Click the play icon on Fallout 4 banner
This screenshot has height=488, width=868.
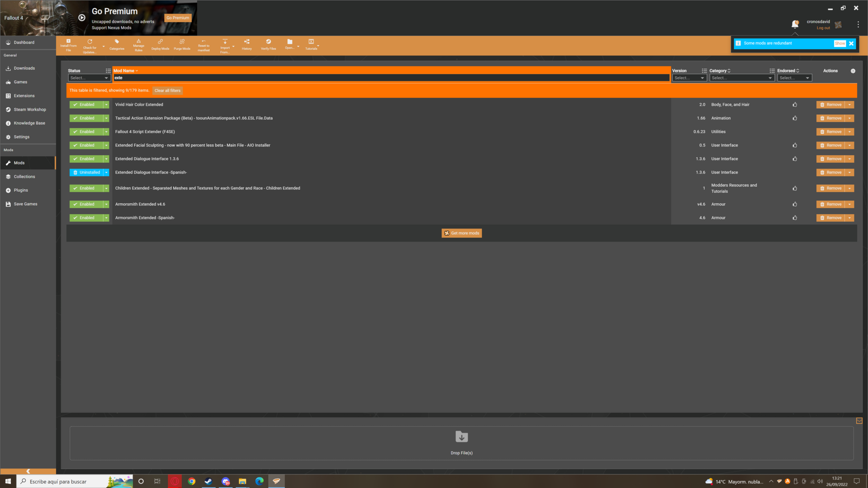[82, 18]
